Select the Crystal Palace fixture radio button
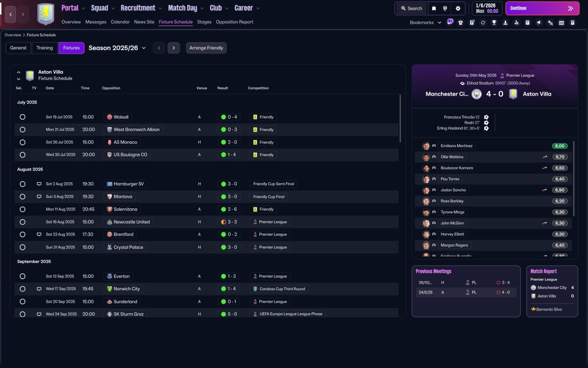 (23, 247)
